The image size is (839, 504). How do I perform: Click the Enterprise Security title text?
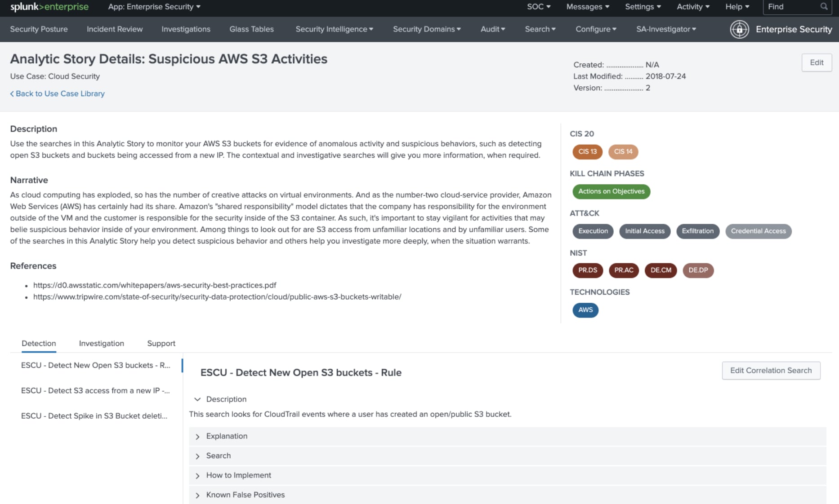794,29
